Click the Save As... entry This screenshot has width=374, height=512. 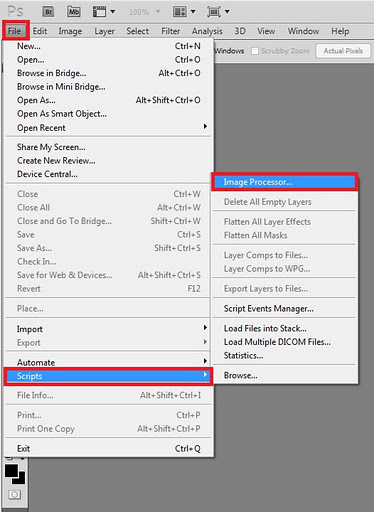108,248
